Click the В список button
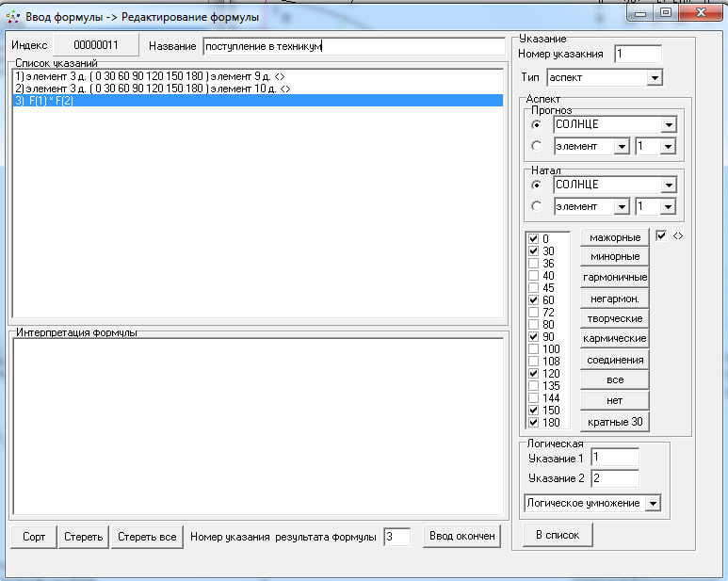Viewport: 728px width, 581px height. 559,535
